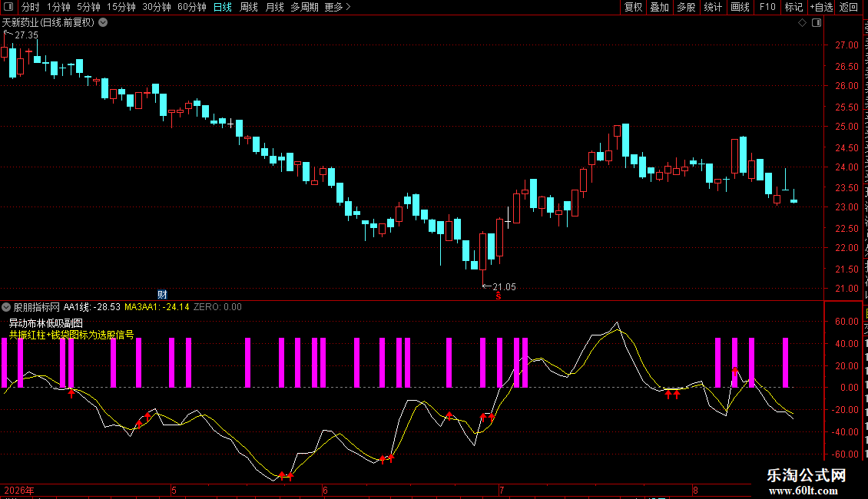Open F10 company info
868x499 pixels.
click(767, 7)
